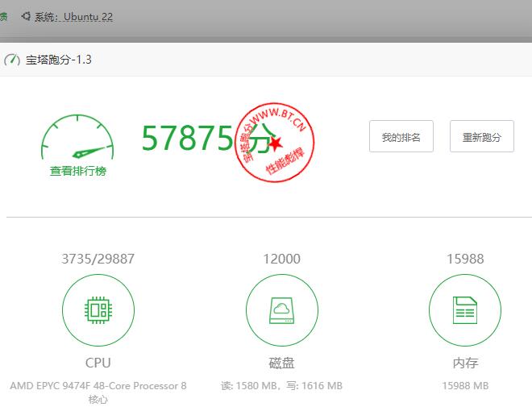Viewport: 532px width, 411px height.
Task: Select the CPU chip icon
Action: [98, 310]
